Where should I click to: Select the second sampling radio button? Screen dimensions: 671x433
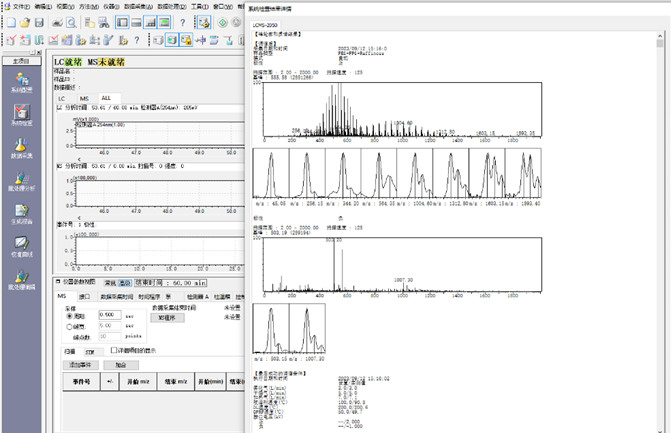[69, 326]
